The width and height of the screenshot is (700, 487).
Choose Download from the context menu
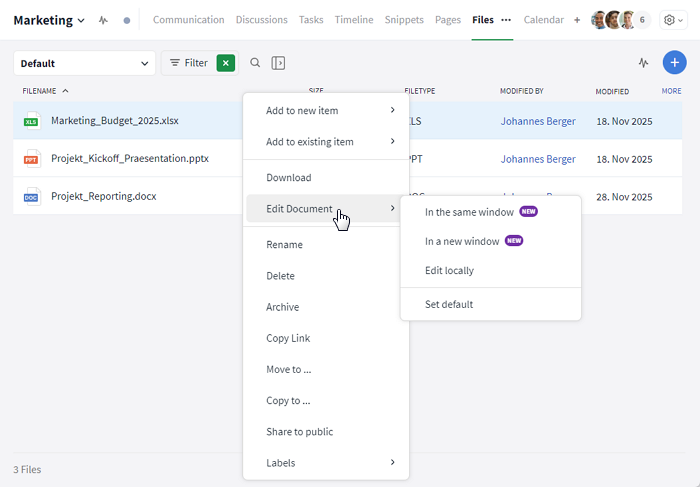pyautogui.click(x=289, y=177)
